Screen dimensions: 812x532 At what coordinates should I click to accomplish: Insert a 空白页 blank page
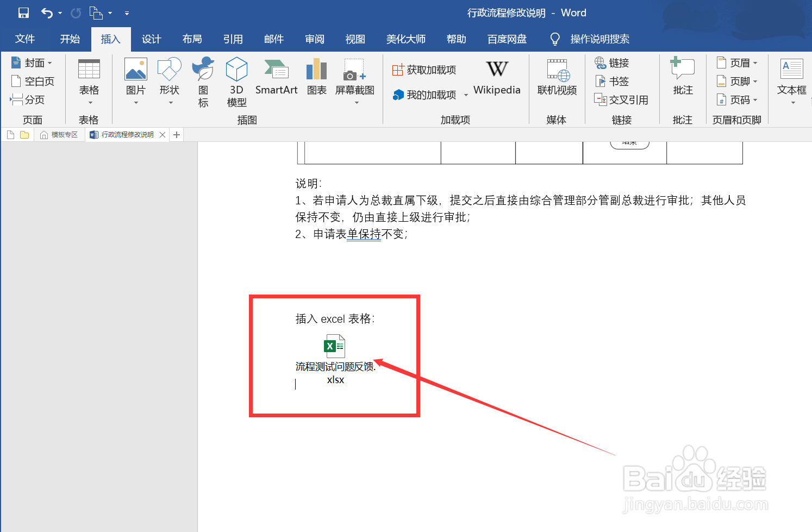pyautogui.click(x=33, y=82)
